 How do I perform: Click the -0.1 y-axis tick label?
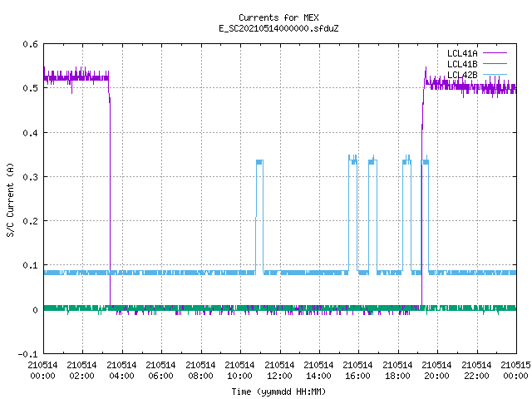[x=27, y=354]
